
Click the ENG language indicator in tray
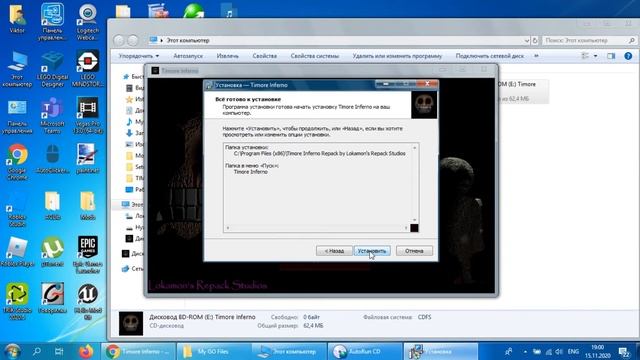pyautogui.click(x=573, y=351)
